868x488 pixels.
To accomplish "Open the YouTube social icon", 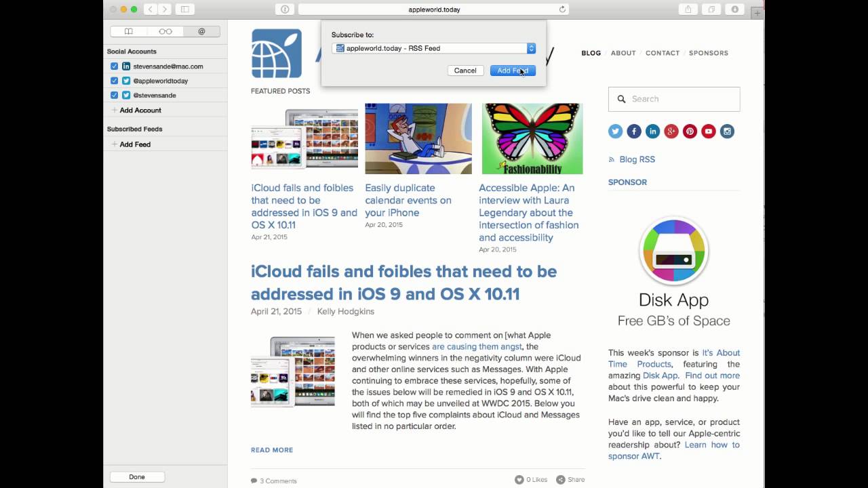I will coord(709,131).
